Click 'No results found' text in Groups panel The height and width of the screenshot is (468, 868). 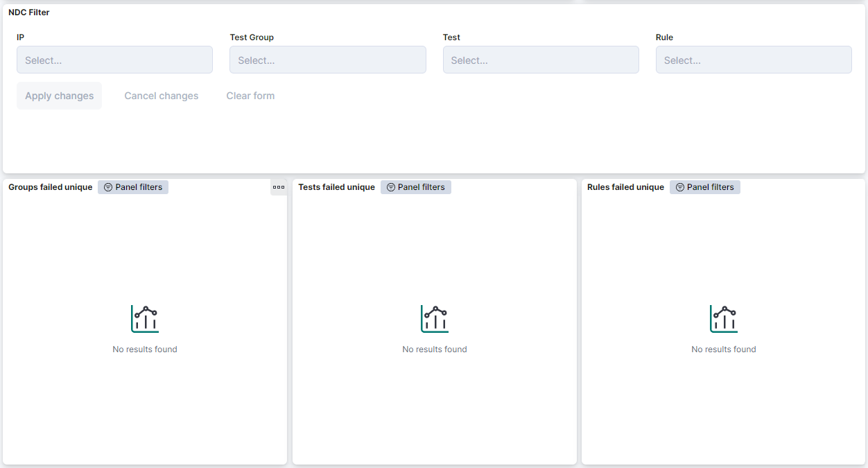click(x=145, y=349)
